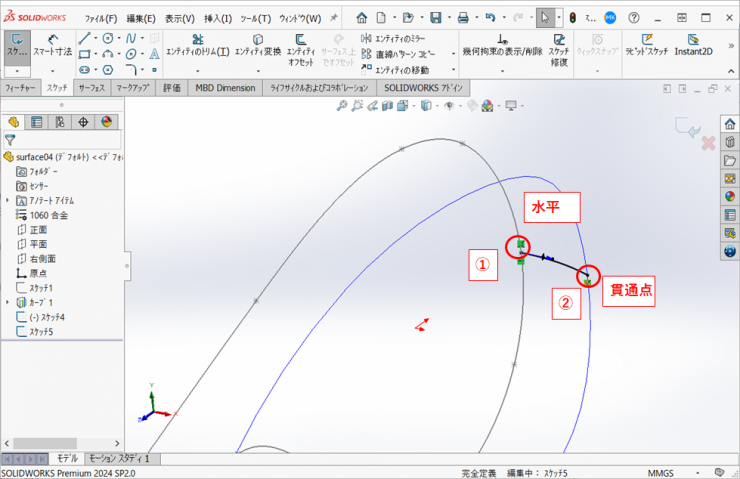740x479 pixels.
Task: Choose the Convert Entities tool
Action: tap(258, 46)
